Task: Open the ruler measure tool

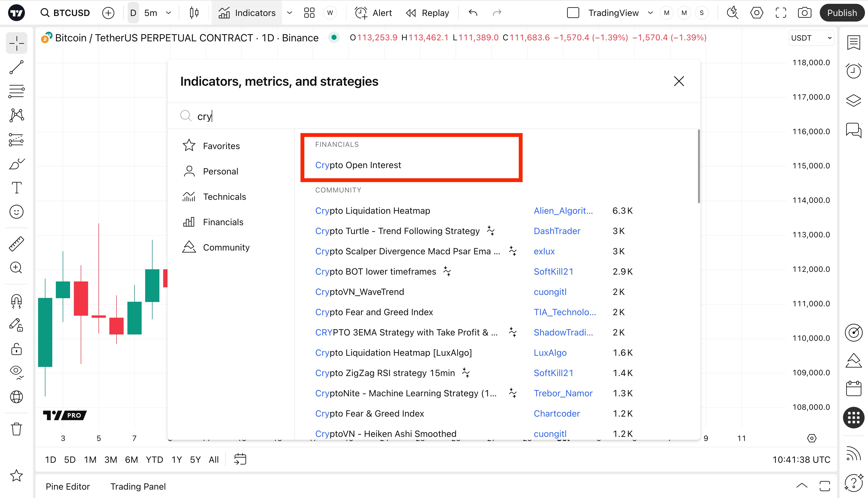Action: tap(16, 244)
